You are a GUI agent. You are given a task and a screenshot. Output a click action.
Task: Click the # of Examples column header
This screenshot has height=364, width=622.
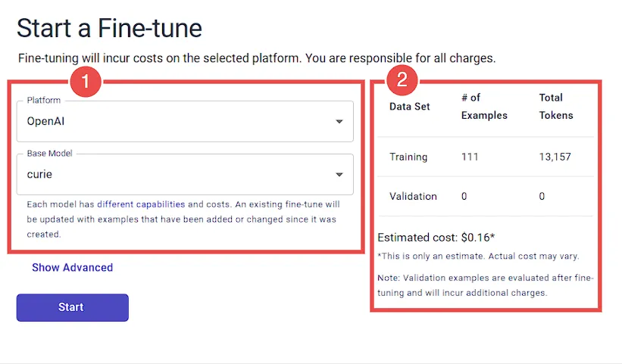point(484,107)
